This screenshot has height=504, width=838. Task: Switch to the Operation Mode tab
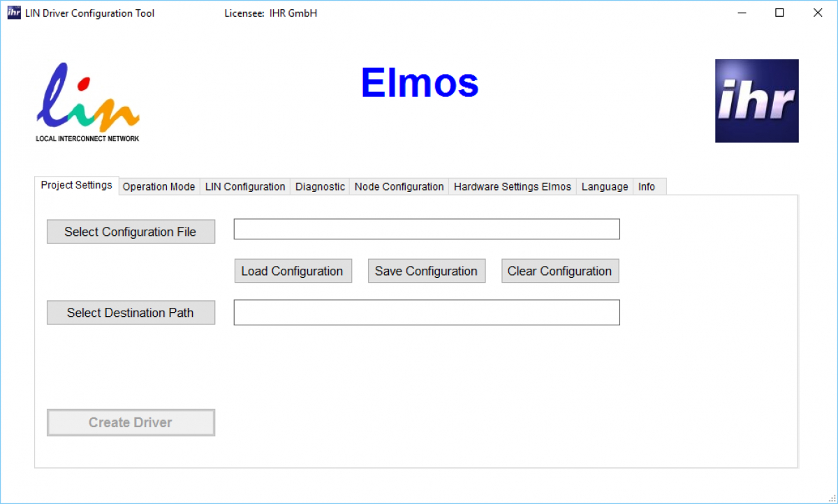(159, 186)
